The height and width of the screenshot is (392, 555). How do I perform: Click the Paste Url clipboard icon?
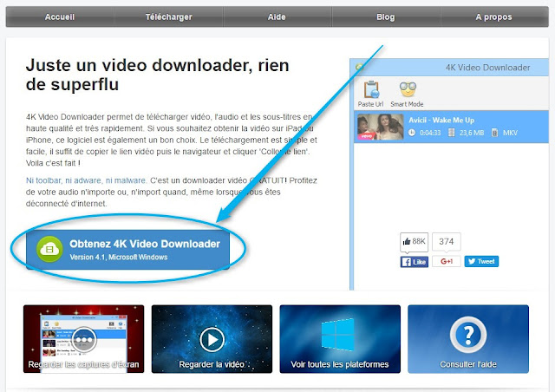[371, 89]
